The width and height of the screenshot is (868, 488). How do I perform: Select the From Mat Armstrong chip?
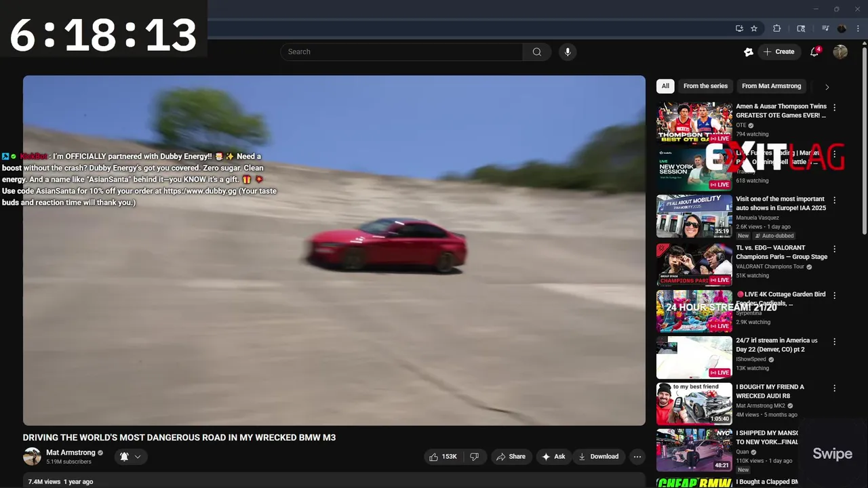[x=771, y=86]
